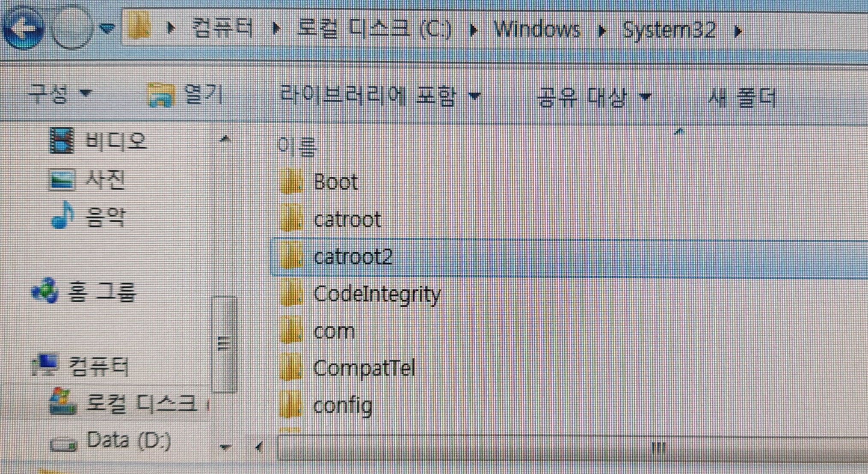Expand the arrow before 컴퓨터 in the address bar
The image size is (868, 474).
(171, 29)
